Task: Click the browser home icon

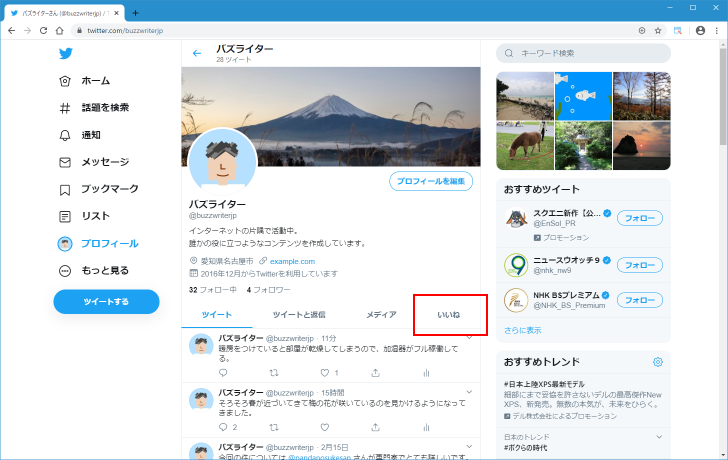Action: 59,31
